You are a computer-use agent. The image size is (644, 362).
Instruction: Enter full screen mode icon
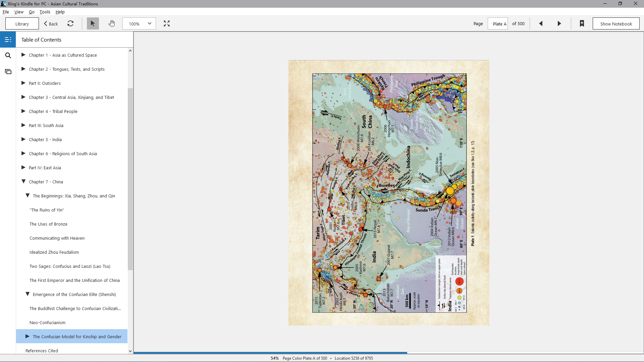tap(167, 23)
